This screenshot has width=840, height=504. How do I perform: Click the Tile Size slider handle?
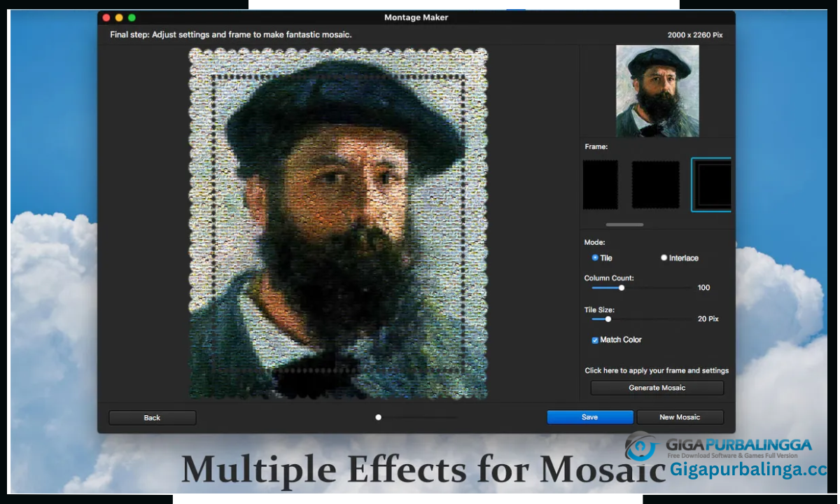[608, 319]
